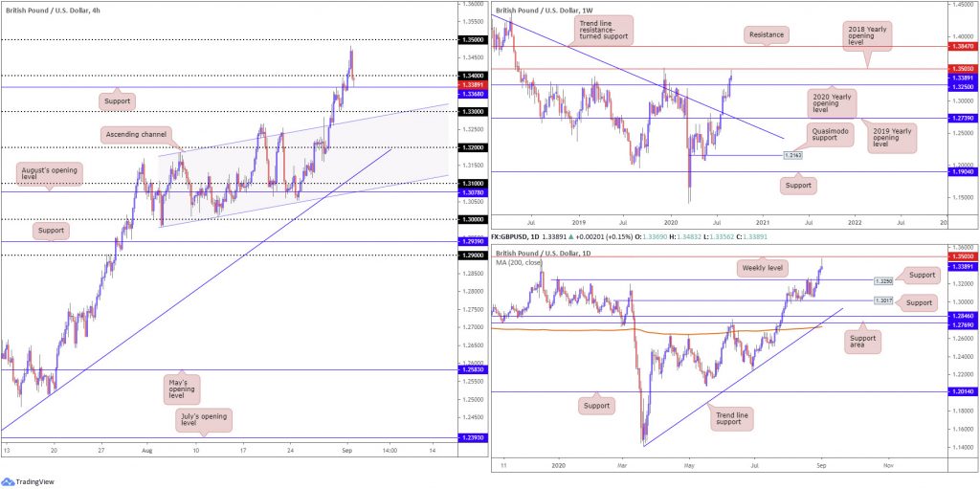Screen dimensions: 980x489
Task: Click the 1.35030 price tag on daily axis
Action: [963, 257]
